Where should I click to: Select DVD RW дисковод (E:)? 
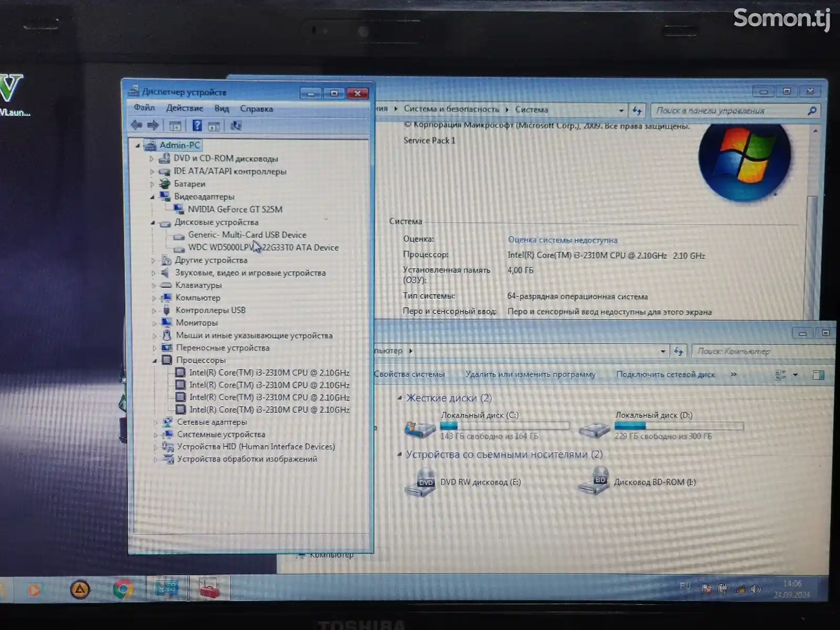pyautogui.click(x=462, y=482)
